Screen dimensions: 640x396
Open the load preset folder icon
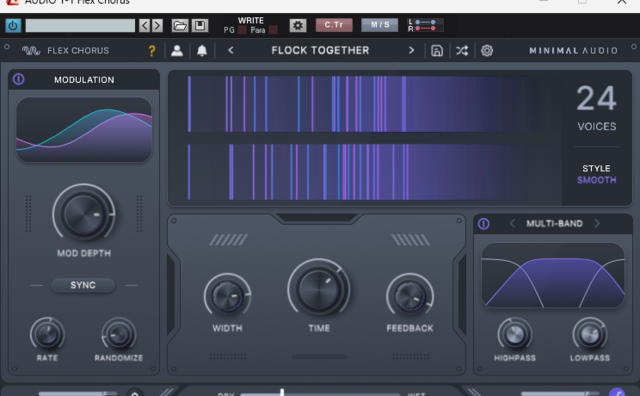(180, 26)
